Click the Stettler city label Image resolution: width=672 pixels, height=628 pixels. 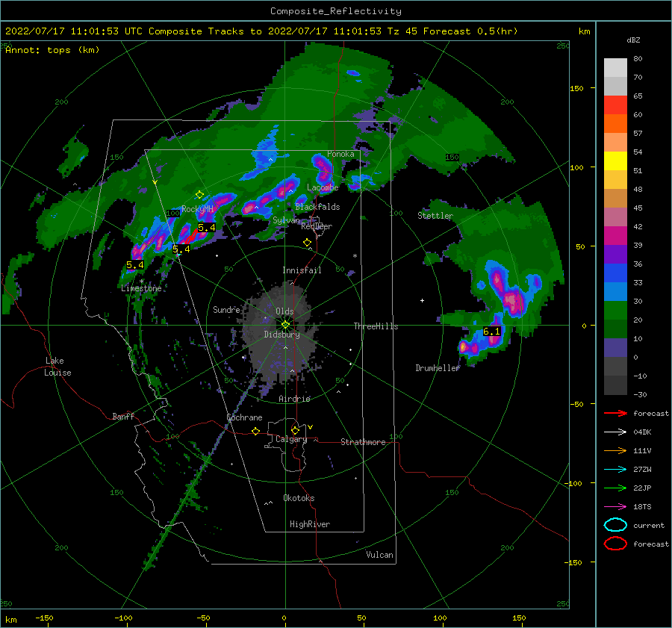(435, 216)
